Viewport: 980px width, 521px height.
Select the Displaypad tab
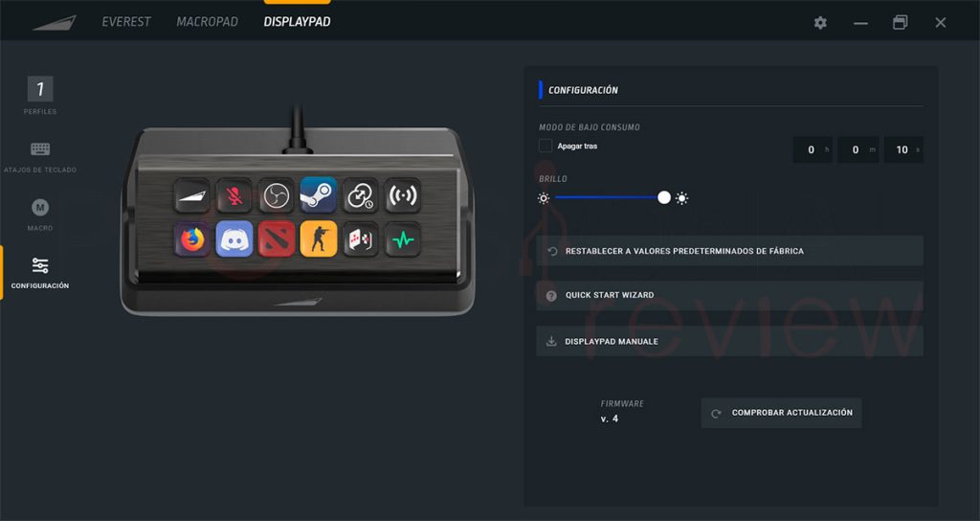click(x=297, y=22)
